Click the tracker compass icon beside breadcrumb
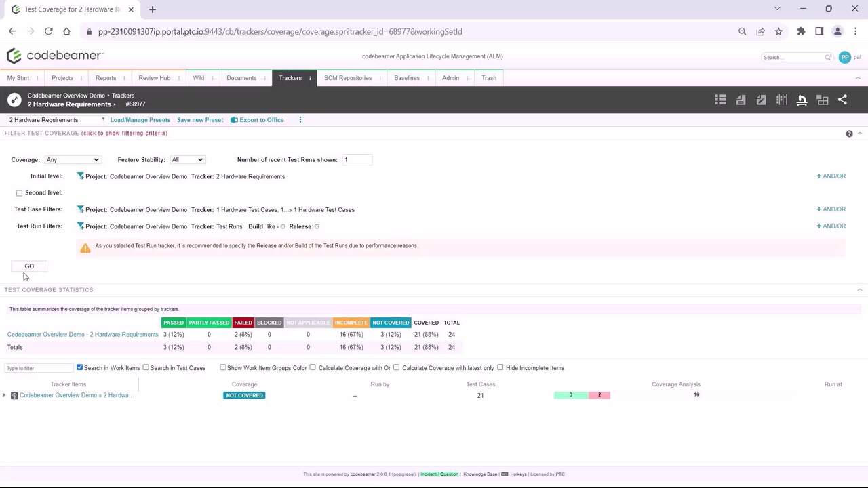The image size is (868, 488). tap(14, 100)
